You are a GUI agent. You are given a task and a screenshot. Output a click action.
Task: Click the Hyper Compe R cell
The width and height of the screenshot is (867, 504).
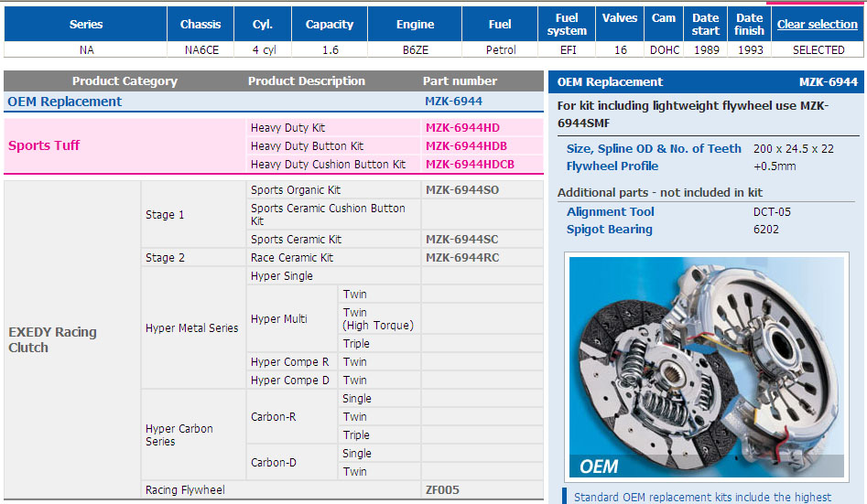pos(292,362)
